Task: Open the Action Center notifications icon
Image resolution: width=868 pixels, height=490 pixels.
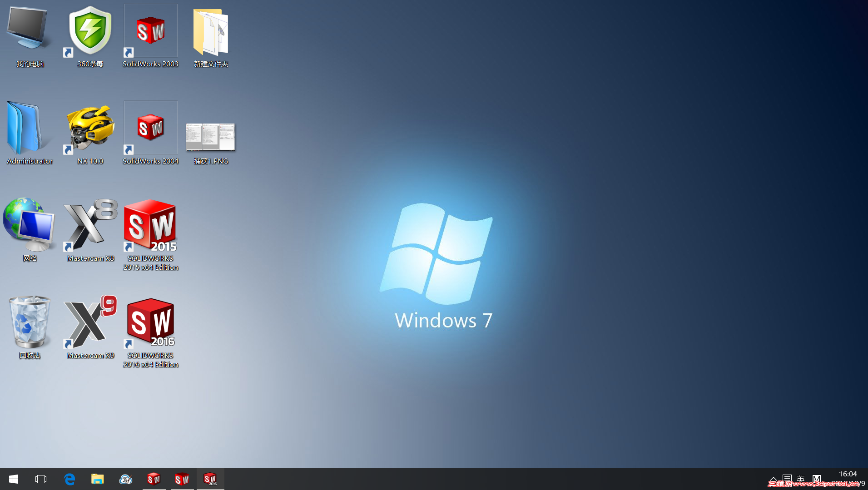Action: pyautogui.click(x=787, y=479)
